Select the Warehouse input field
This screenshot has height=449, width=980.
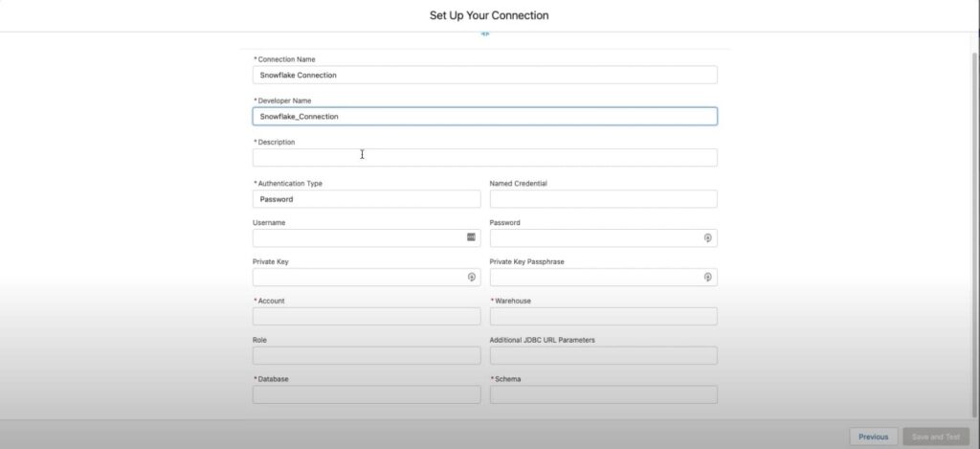[603, 316]
